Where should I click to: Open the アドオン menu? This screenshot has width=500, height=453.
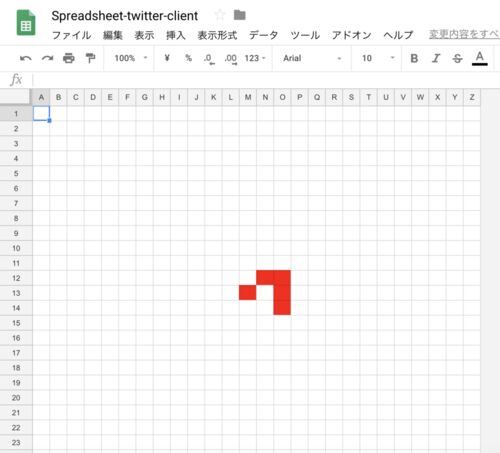click(351, 35)
